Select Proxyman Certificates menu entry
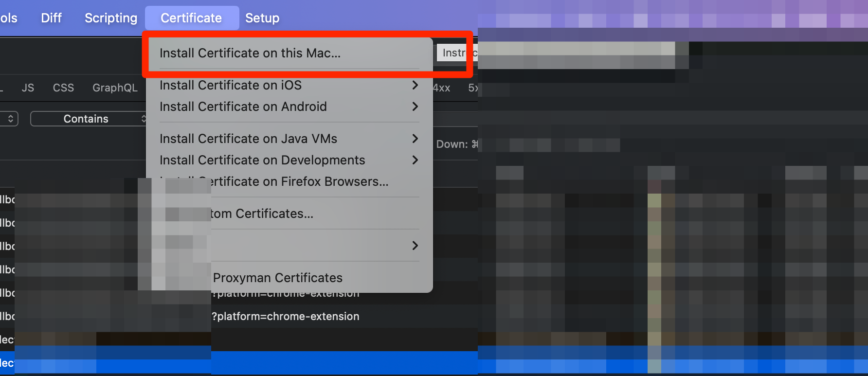 click(277, 277)
